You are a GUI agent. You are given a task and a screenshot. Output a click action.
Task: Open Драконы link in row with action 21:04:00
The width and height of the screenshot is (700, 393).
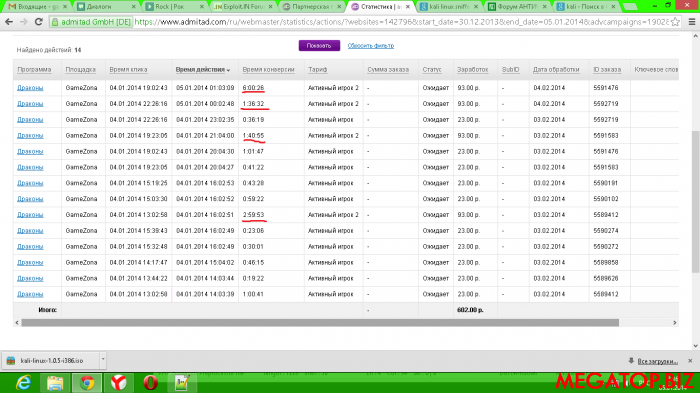point(30,136)
